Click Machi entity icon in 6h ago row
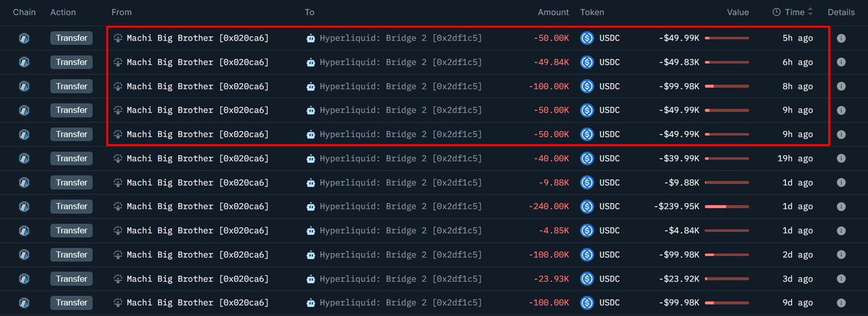868x316 pixels. point(117,62)
